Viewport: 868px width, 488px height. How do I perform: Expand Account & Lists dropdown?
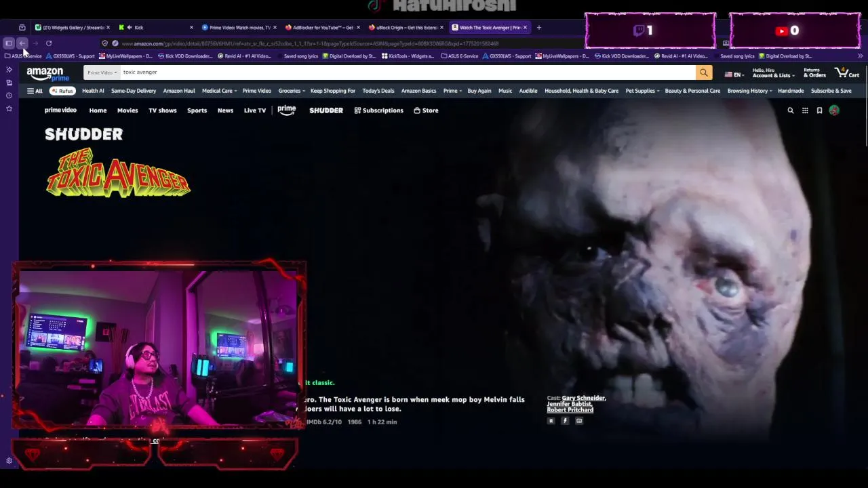(x=772, y=73)
